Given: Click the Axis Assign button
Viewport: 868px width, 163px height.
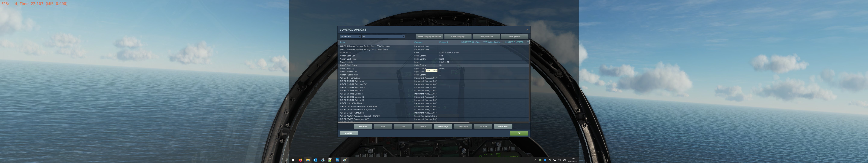Looking at the screenshot, I should click(x=443, y=126).
